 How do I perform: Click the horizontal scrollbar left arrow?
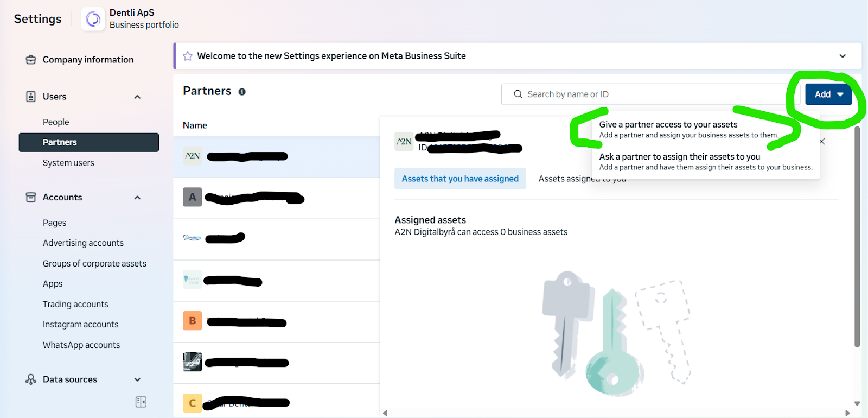385,413
